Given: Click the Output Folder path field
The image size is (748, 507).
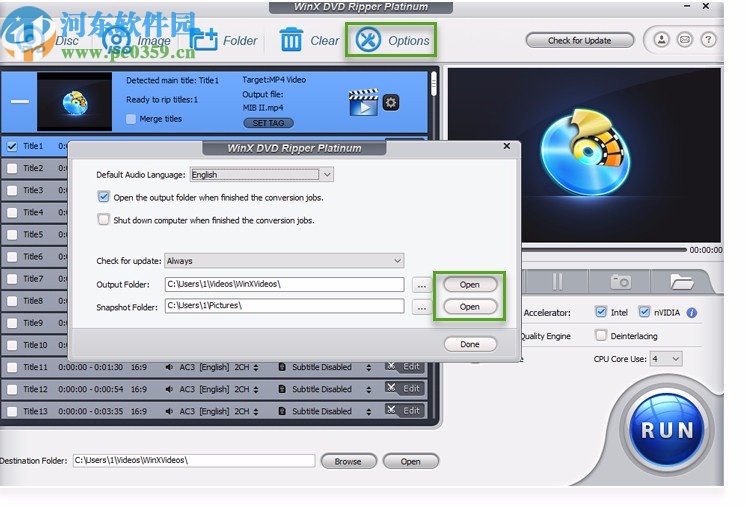Looking at the screenshot, I should point(284,284).
